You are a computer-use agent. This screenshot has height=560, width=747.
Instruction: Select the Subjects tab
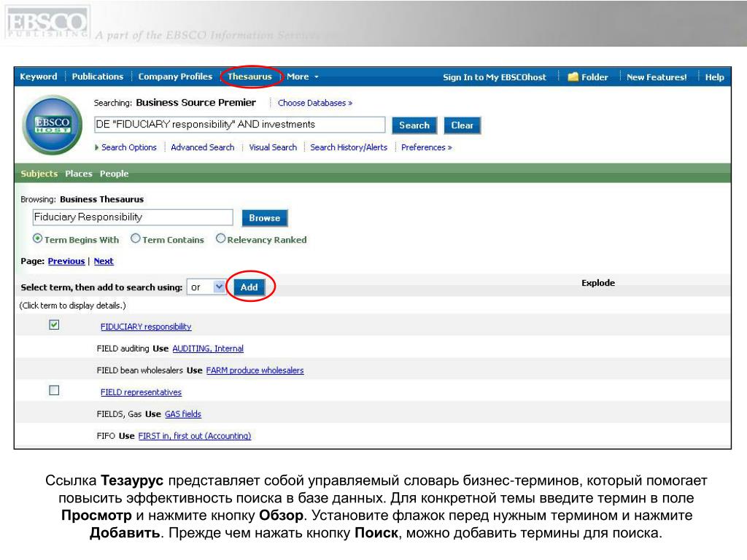tap(39, 174)
